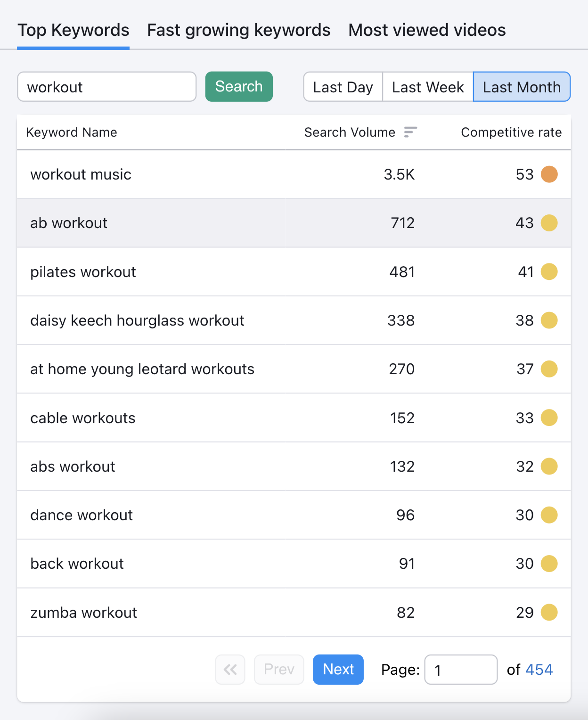This screenshot has height=720, width=588.
Task: Select the Top Keywords tab
Action: coord(73,30)
